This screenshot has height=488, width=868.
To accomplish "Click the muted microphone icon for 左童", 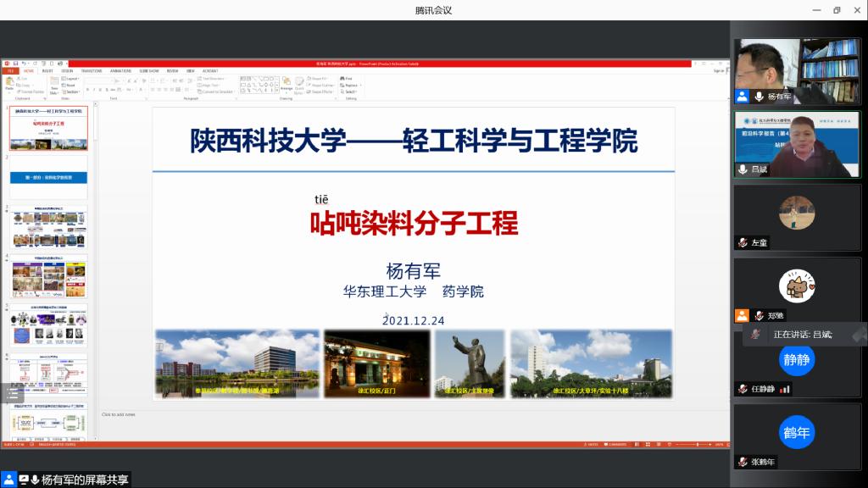I will pos(743,242).
